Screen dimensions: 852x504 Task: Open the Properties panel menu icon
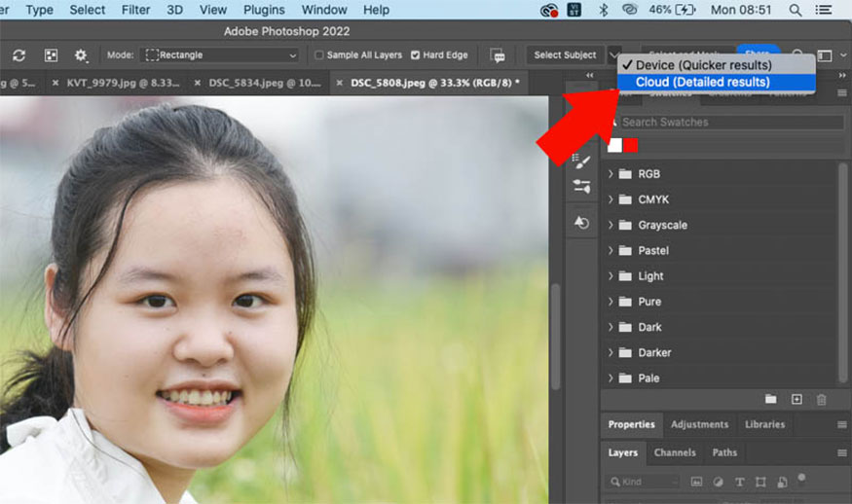[x=841, y=425]
